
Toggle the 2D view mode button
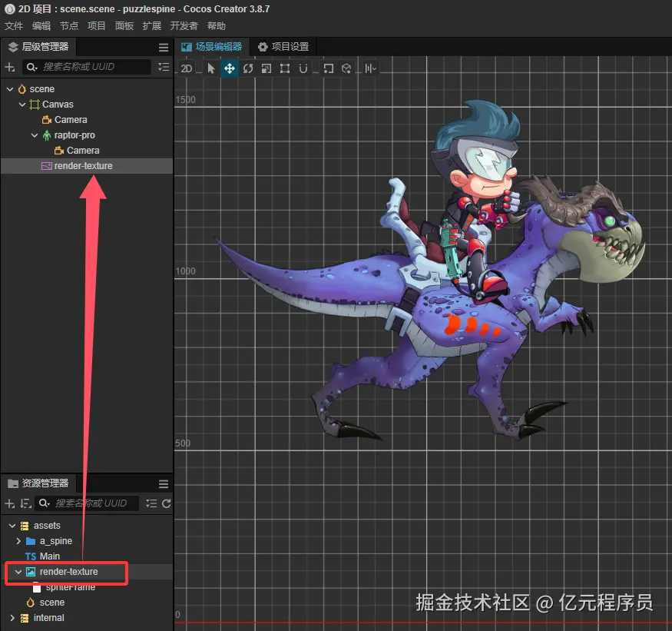[x=187, y=68]
